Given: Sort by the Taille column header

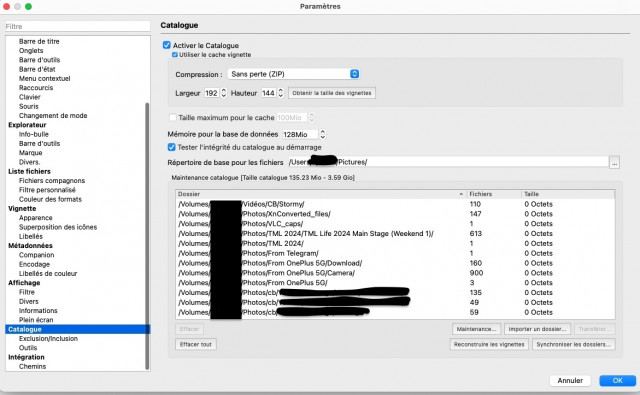Looking at the screenshot, I should [568, 194].
